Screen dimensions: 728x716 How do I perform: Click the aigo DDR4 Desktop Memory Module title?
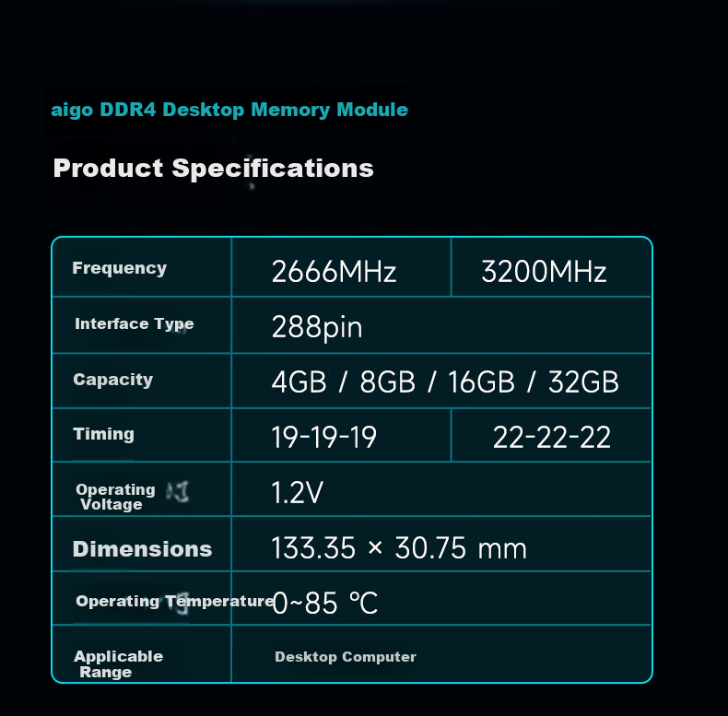tap(229, 110)
